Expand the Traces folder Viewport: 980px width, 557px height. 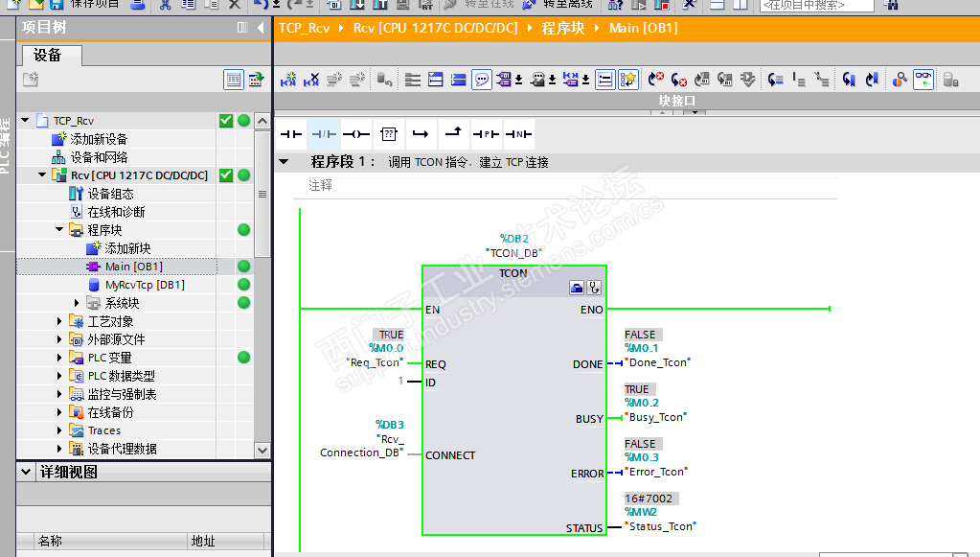point(59,430)
